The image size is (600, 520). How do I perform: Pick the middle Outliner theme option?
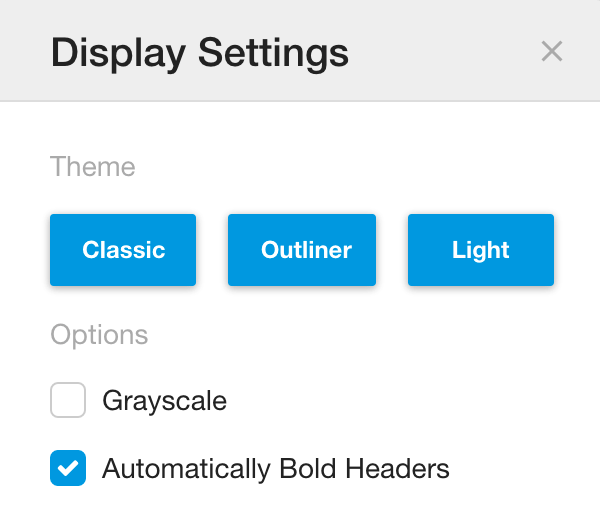[x=302, y=250]
